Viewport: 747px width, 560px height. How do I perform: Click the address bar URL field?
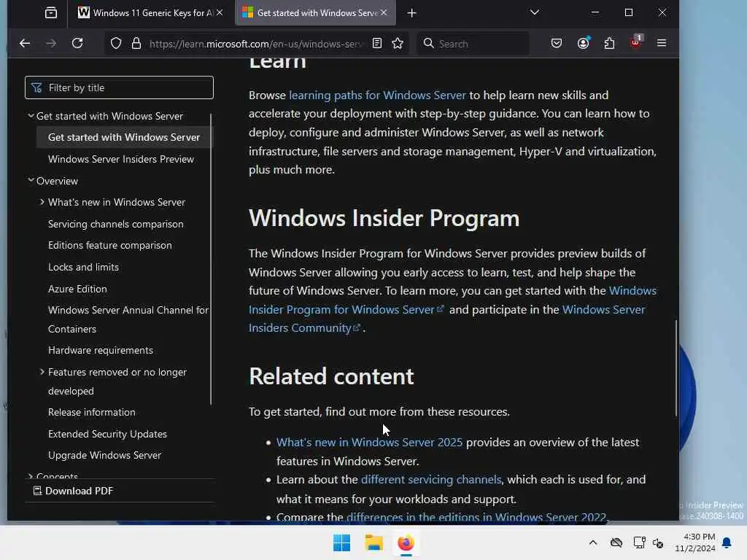[255, 44]
